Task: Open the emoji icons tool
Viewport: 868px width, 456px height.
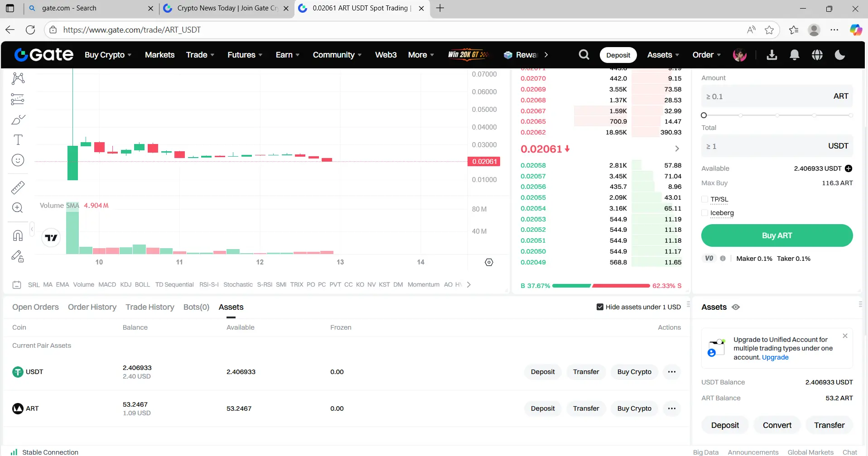Action: (x=18, y=160)
